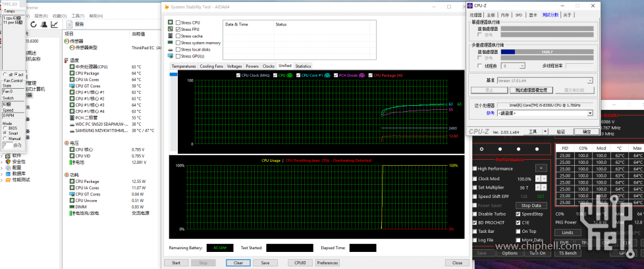Screen dimensions: 644x269
Task: Open TS Bench in ThrottleStop
Action: click(568, 253)
